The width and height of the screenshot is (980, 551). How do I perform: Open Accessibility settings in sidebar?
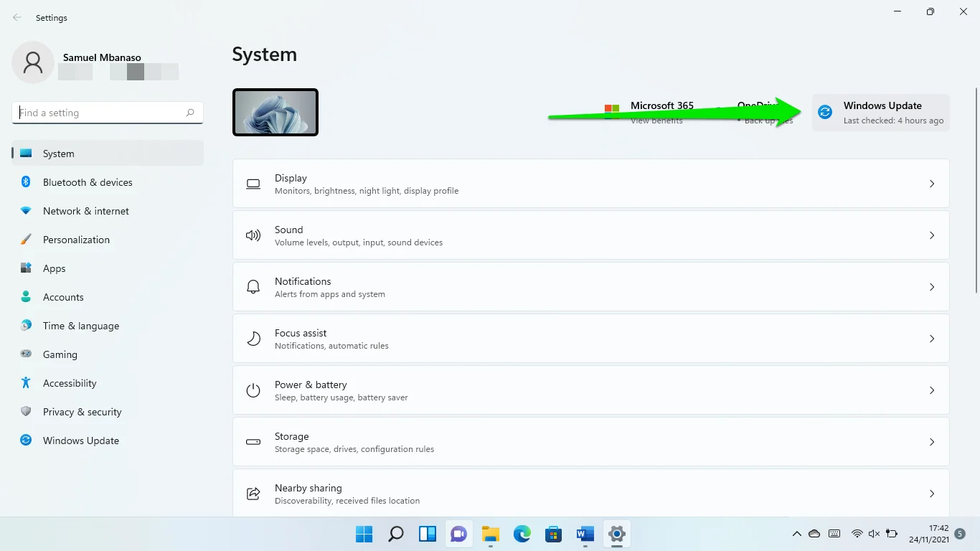(108, 383)
